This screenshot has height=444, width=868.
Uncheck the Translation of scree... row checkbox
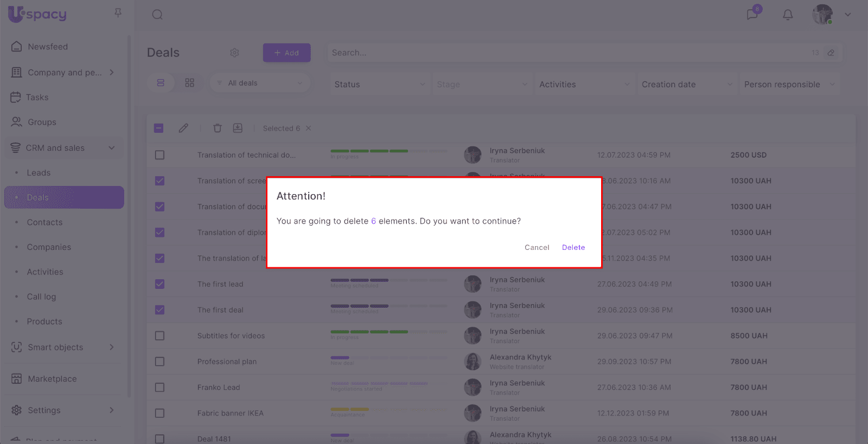(x=159, y=181)
